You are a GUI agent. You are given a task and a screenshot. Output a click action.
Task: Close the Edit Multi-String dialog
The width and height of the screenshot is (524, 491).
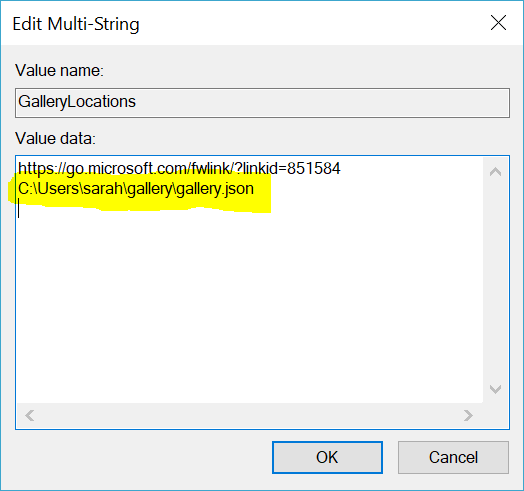[498, 23]
